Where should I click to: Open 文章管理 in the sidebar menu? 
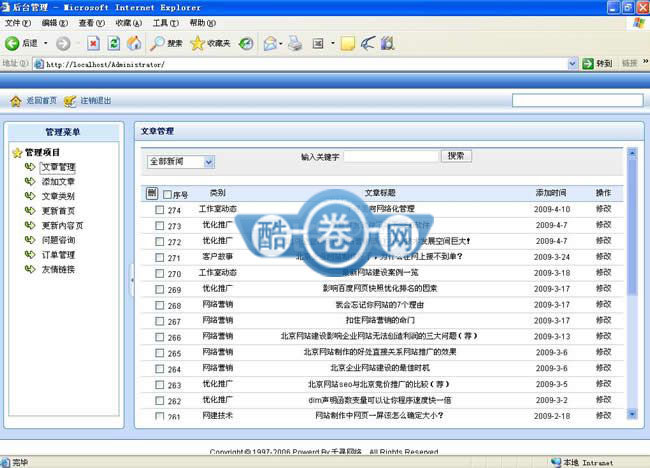[x=58, y=167]
